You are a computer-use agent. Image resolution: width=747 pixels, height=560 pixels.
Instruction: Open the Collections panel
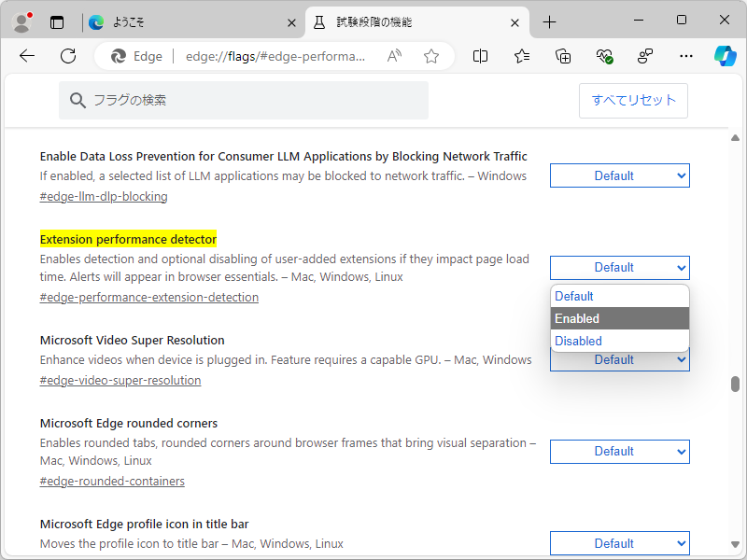(562, 56)
